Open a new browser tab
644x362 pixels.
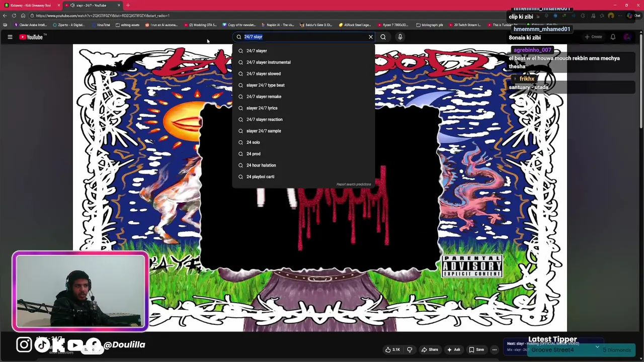pyautogui.click(x=128, y=5)
